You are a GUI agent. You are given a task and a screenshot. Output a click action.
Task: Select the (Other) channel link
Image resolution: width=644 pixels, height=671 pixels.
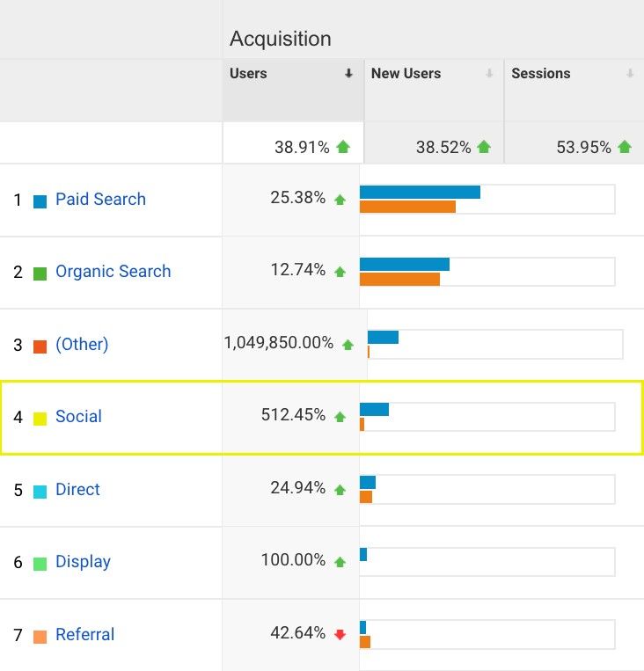82,345
